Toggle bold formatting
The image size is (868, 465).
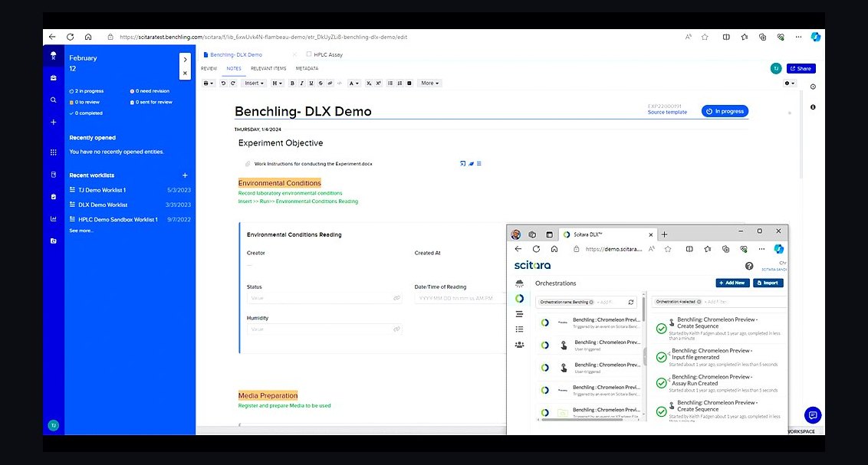pyautogui.click(x=292, y=83)
